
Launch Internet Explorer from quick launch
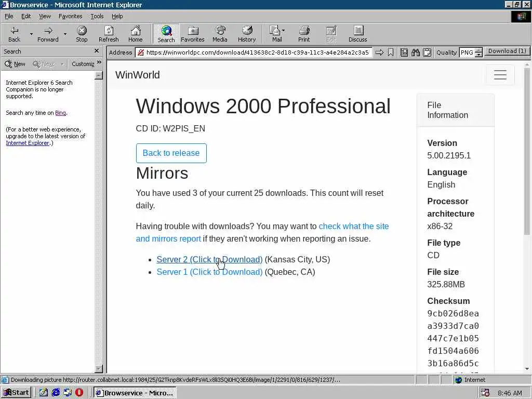click(56, 393)
